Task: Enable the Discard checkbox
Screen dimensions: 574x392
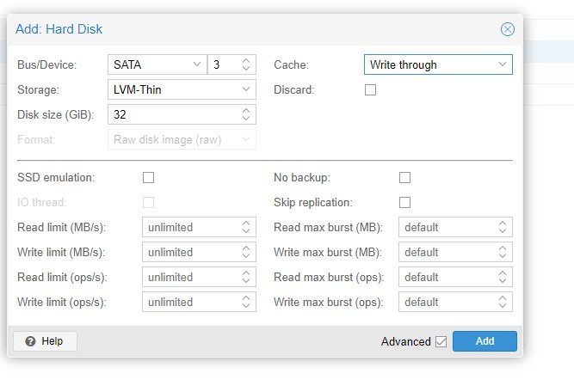Action: [x=370, y=89]
